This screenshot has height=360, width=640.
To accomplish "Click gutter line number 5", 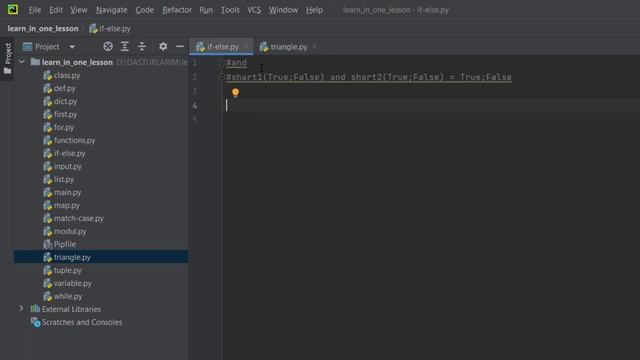I will click(x=195, y=120).
